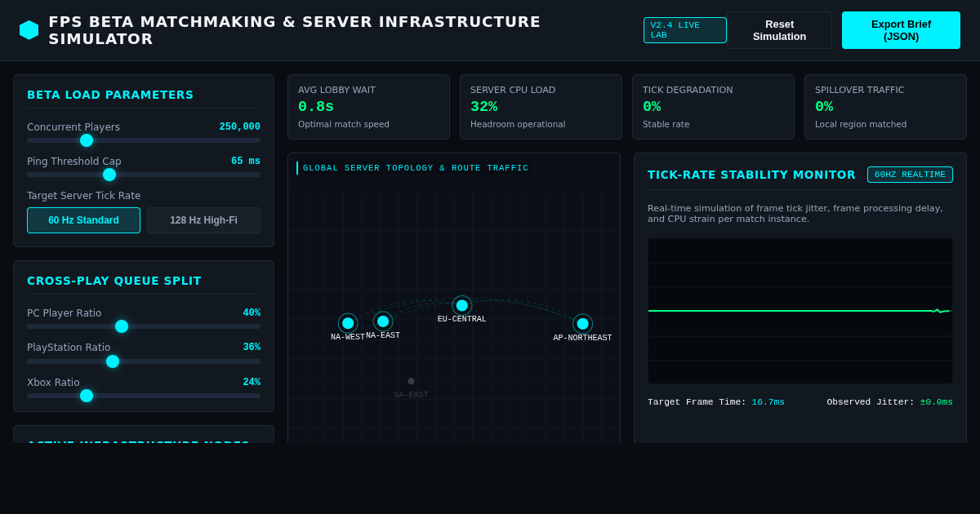This screenshot has width=980, height=514.
Task: Click the Local region matched text
Action: coord(861,125)
